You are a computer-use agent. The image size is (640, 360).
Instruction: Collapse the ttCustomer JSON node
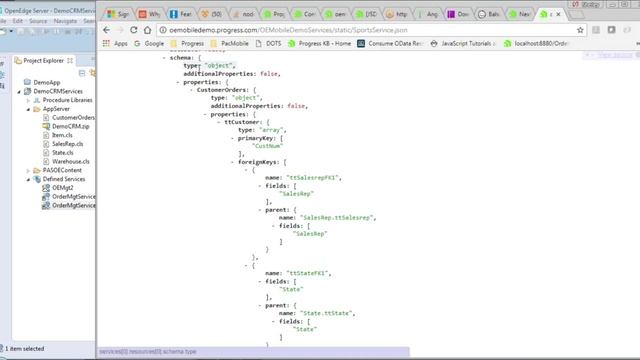[219, 122]
